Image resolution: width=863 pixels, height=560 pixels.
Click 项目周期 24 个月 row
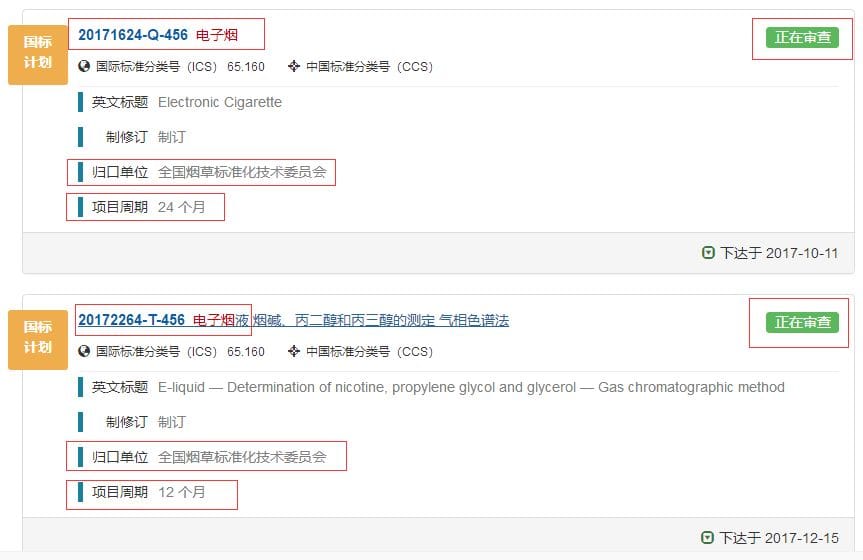tap(143, 207)
